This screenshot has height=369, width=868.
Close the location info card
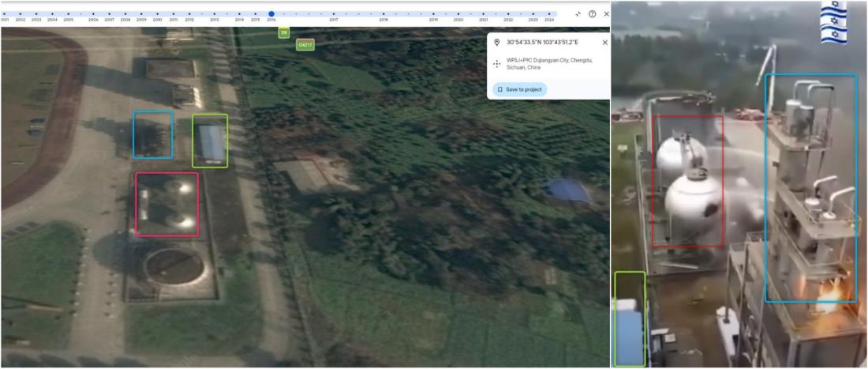[604, 43]
